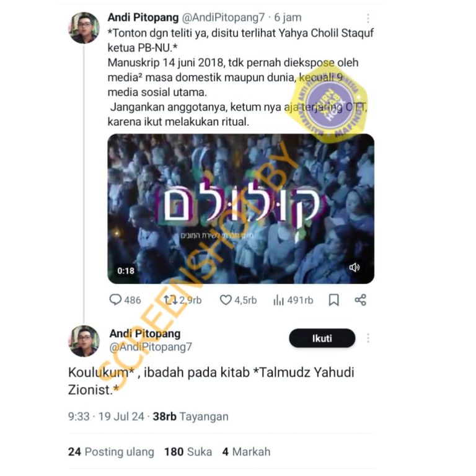
Task: Open three-dot menu beside Ikuti button
Action: click(x=368, y=338)
